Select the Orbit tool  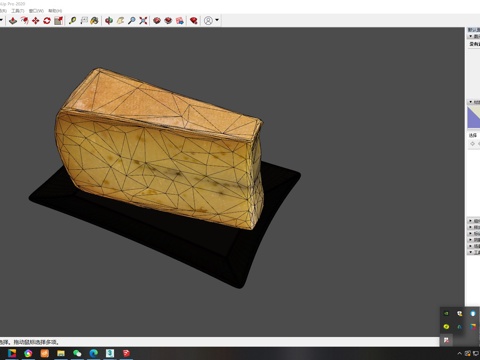109,21
